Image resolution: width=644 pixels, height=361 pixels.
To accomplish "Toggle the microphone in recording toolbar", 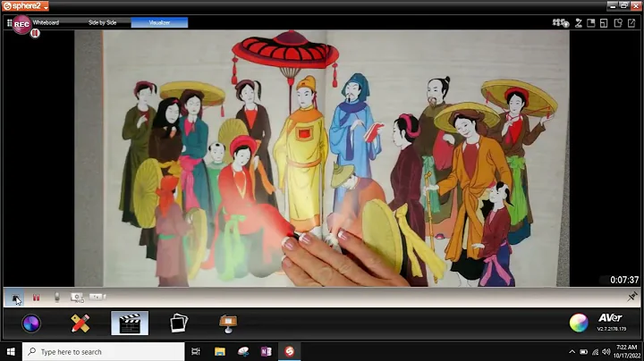I will pos(56,298).
